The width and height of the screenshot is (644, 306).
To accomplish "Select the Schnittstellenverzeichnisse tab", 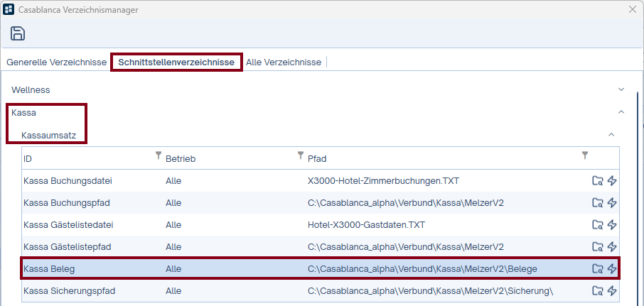I will tap(176, 62).
